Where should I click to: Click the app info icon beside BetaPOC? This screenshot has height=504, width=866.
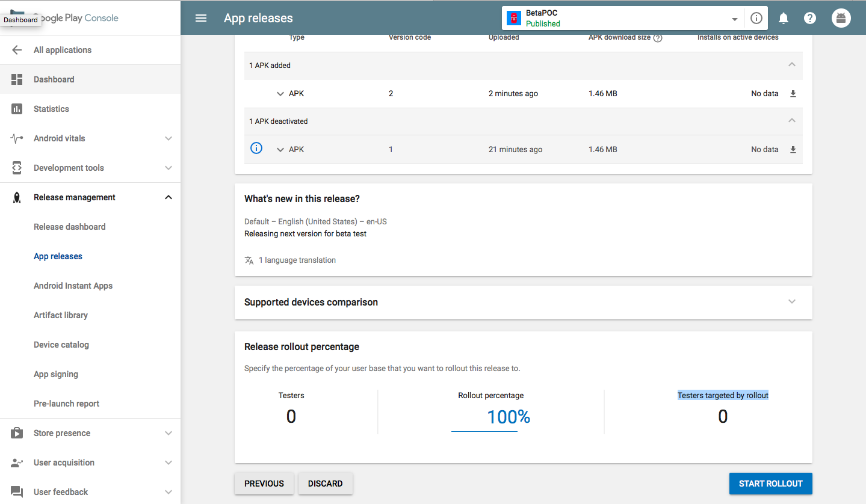pyautogui.click(x=756, y=18)
